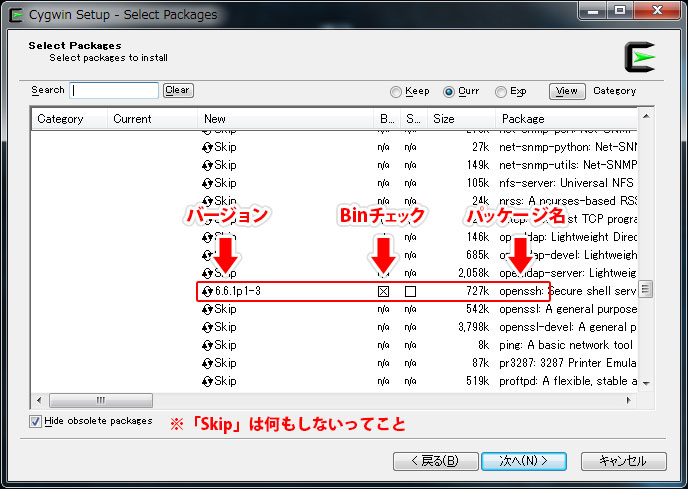Select the 'openssh: Secure shell' package text
Viewport: 688px width, 489px height.
pos(568,291)
